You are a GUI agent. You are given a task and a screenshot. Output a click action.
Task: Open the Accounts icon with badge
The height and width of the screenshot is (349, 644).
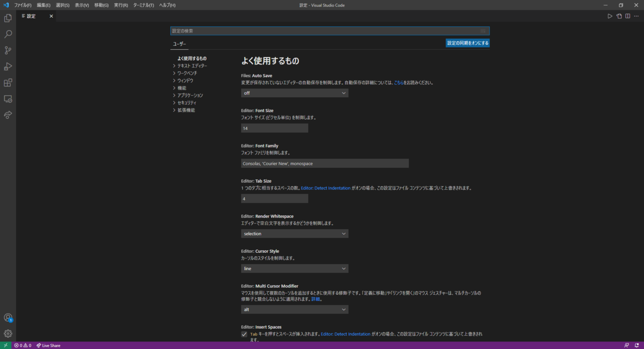click(x=8, y=318)
